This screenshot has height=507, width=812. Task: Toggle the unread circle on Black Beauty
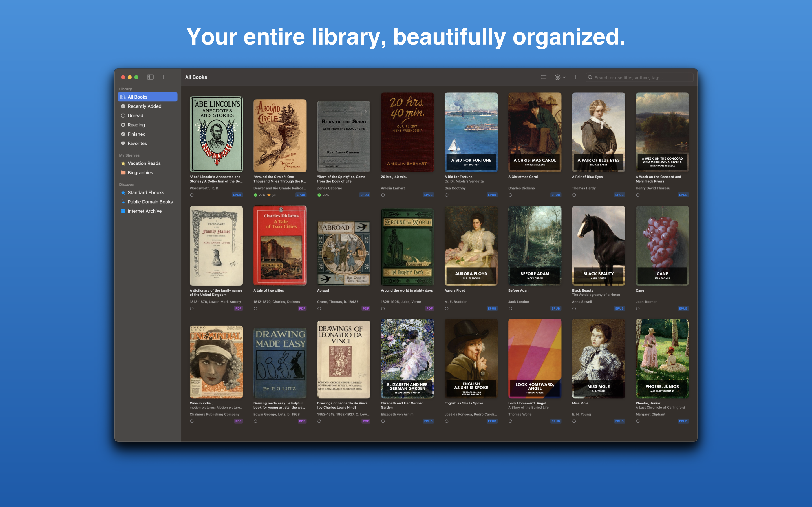click(x=574, y=308)
